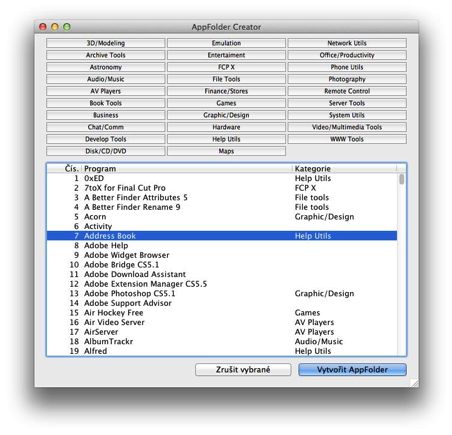Image resolution: width=452 pixels, height=435 pixels.
Task: Close the AppFolder Creator window
Action: pos(43,27)
